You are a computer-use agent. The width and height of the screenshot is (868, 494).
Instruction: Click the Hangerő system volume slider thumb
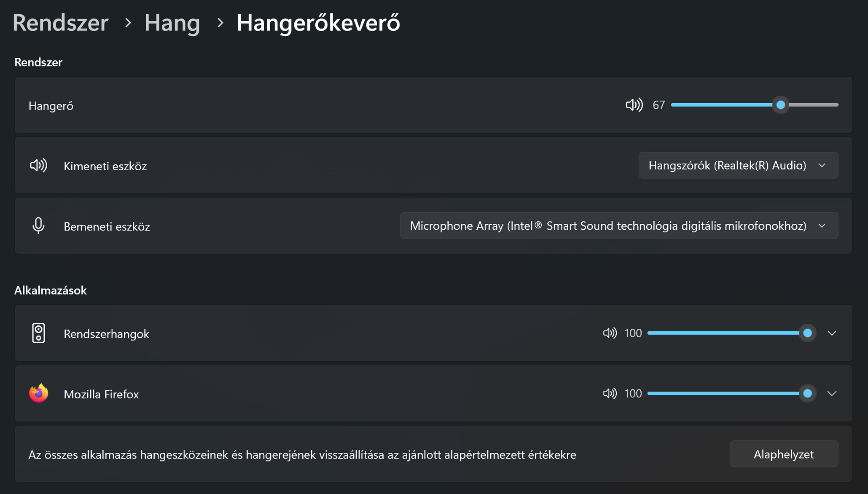pyautogui.click(x=781, y=105)
